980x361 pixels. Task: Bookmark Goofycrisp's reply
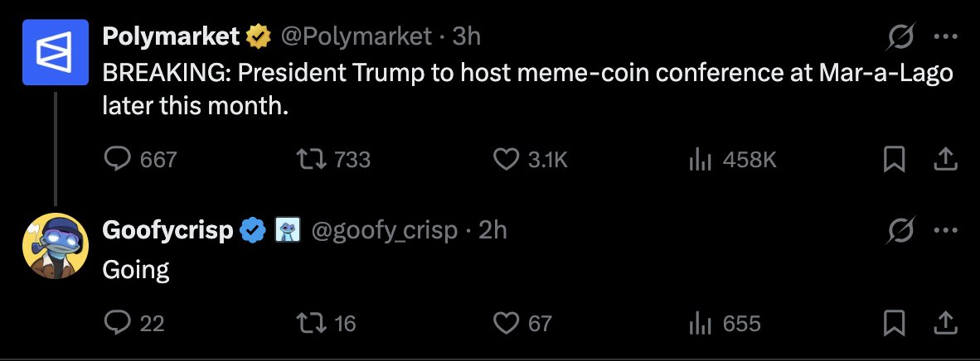893,322
